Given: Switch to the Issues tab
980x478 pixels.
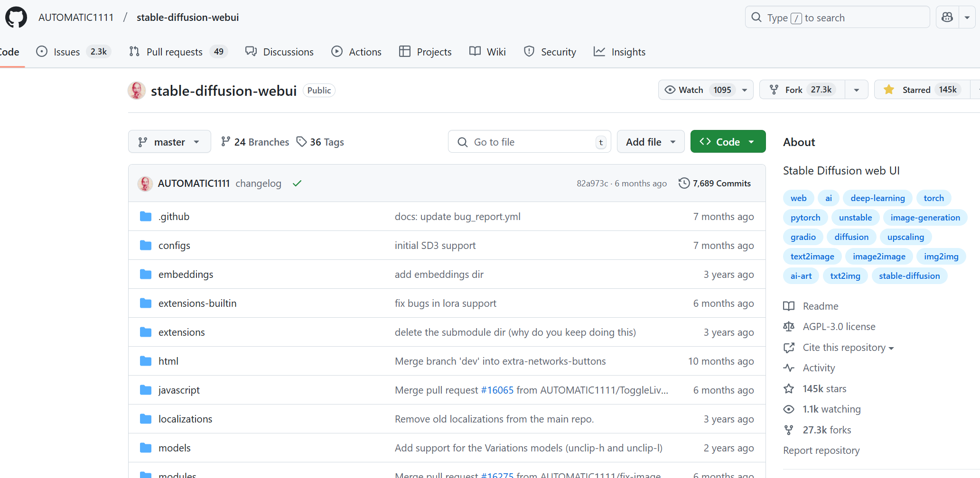Looking at the screenshot, I should pos(74,52).
